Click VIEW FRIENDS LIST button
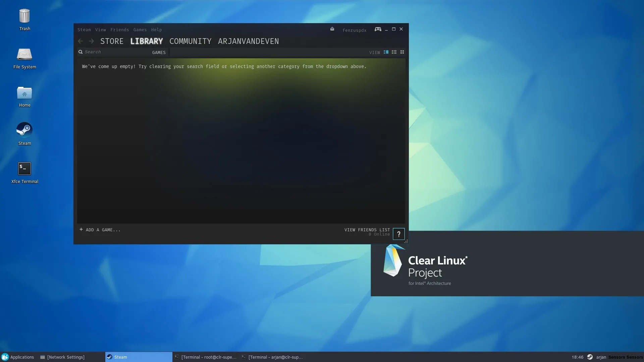This screenshot has width=644, height=362. pos(367,229)
